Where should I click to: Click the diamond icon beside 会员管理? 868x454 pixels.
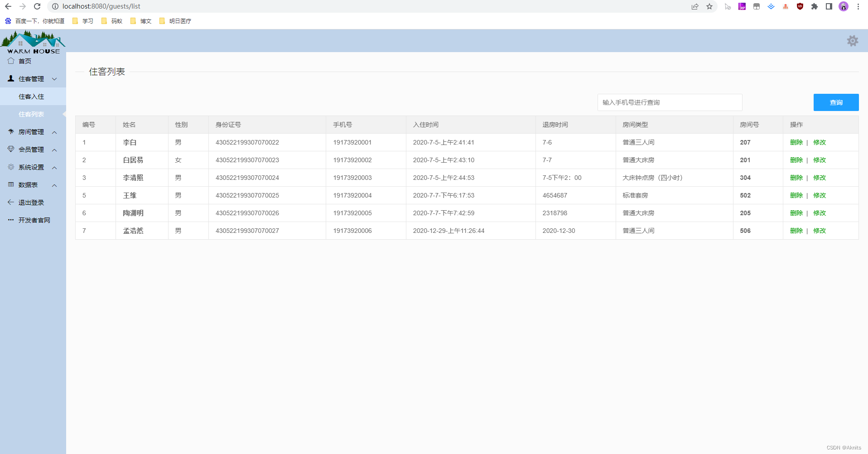11,149
